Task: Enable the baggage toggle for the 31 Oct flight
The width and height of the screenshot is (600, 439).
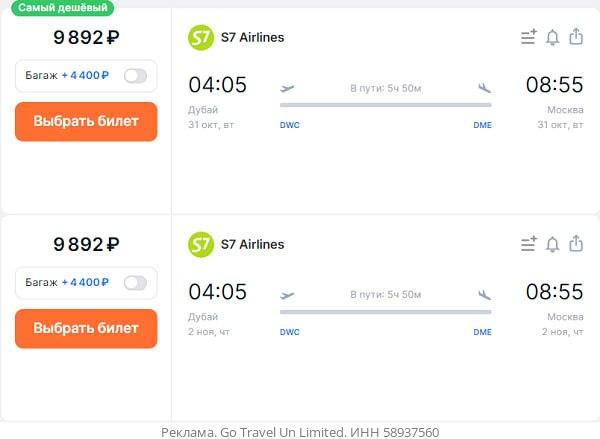Action: point(135,76)
